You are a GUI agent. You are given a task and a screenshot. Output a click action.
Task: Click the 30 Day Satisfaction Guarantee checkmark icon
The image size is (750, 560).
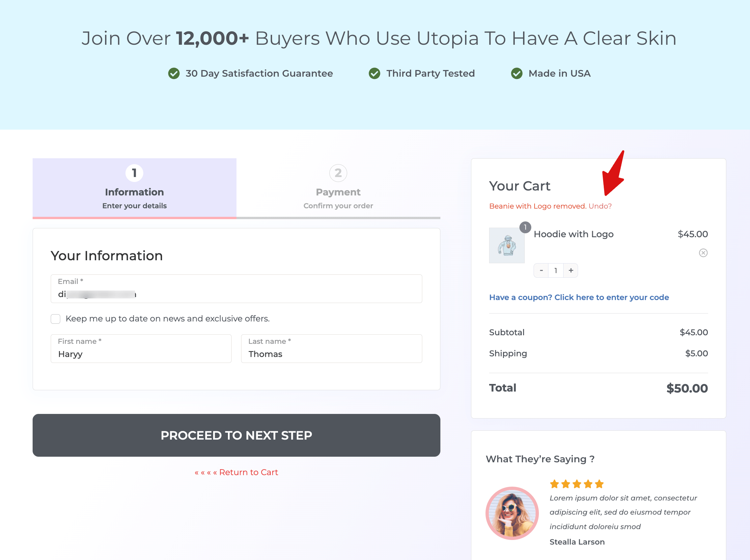click(174, 73)
